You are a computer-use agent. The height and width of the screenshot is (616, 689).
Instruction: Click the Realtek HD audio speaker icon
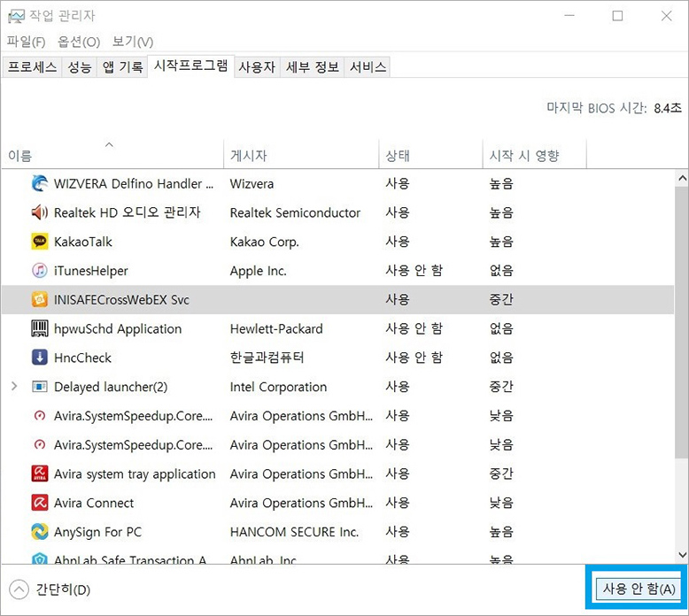coord(40,212)
